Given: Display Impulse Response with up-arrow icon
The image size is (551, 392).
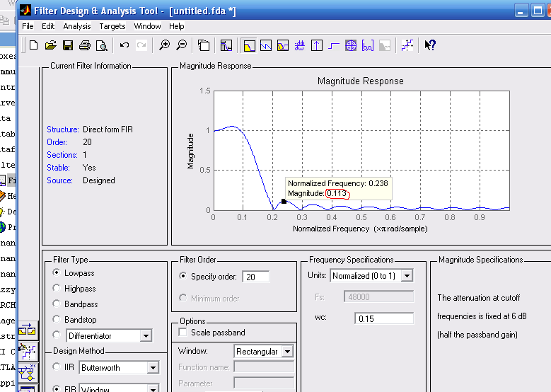Looking at the screenshot, I should click(317, 45).
